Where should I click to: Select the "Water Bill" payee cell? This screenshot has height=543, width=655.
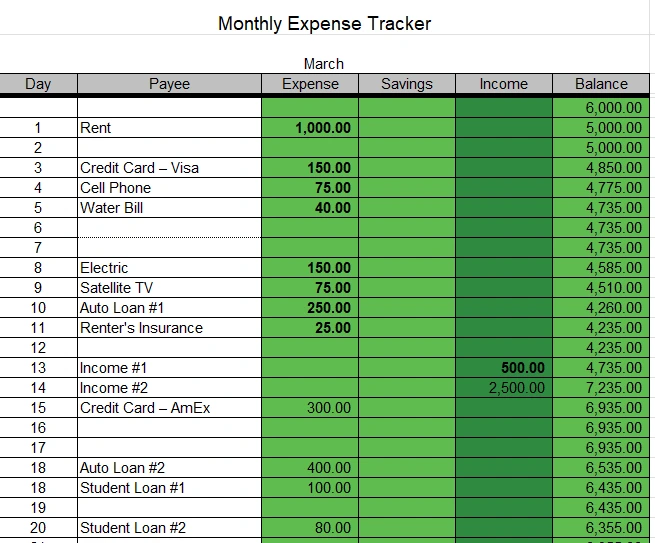tap(170, 208)
